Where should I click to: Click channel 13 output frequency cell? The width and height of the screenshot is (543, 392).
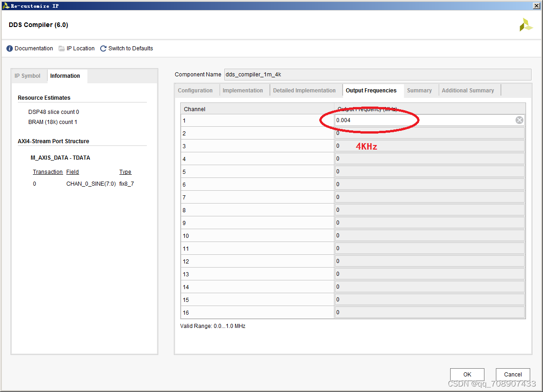pyautogui.click(x=430, y=274)
